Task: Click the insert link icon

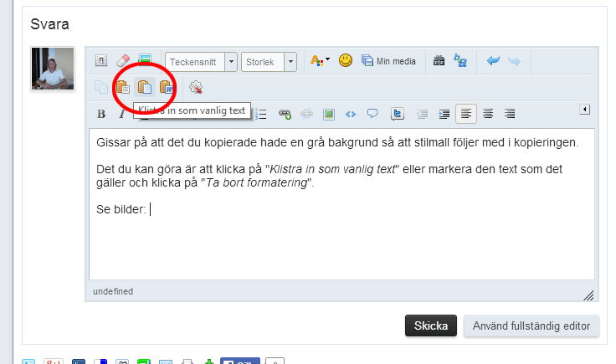Action: click(285, 114)
